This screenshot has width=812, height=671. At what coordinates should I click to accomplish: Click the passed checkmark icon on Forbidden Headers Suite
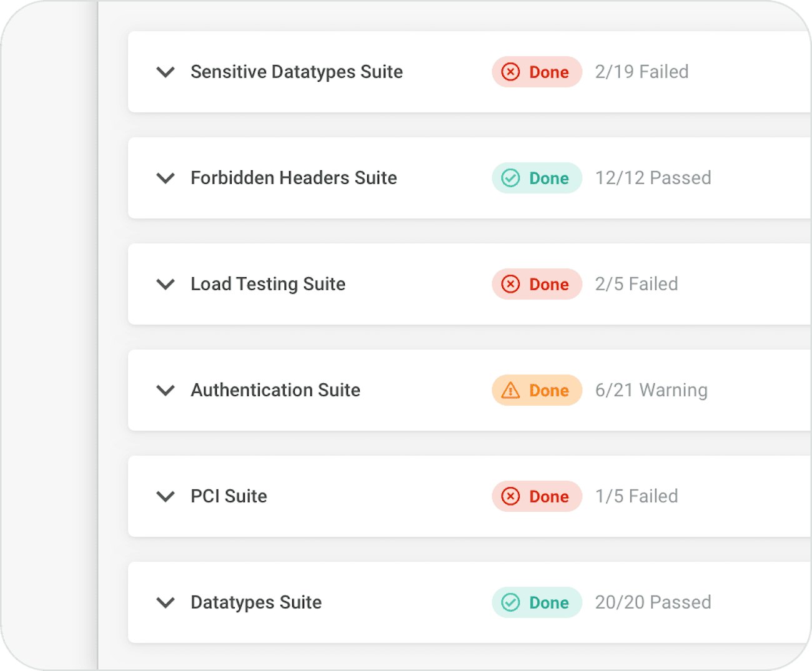click(510, 178)
